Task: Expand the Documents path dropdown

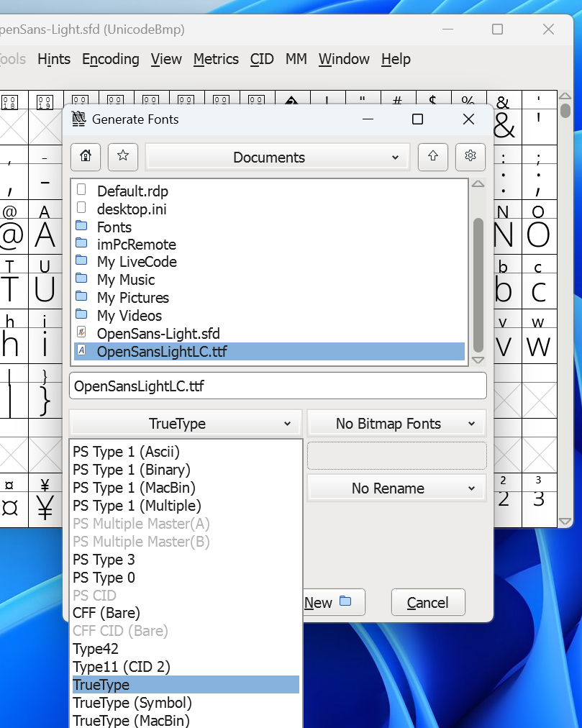Action: pyautogui.click(x=278, y=158)
